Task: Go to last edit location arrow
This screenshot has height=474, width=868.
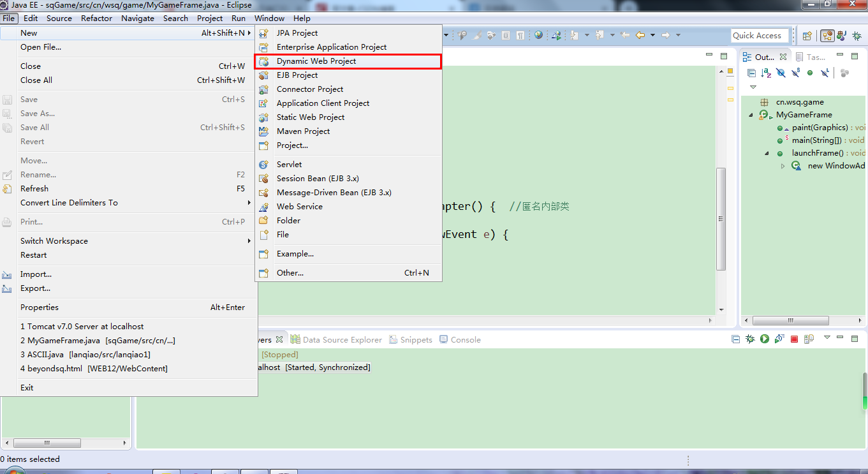Action: (x=625, y=35)
